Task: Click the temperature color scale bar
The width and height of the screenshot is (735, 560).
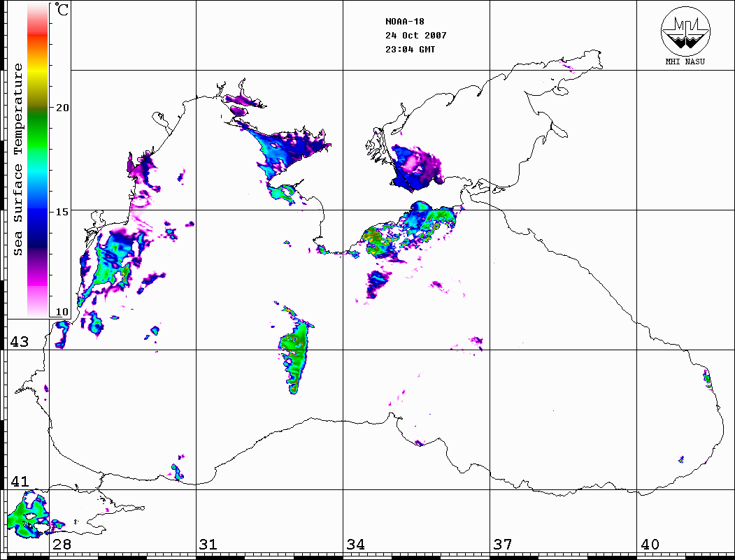Action: click(38, 160)
